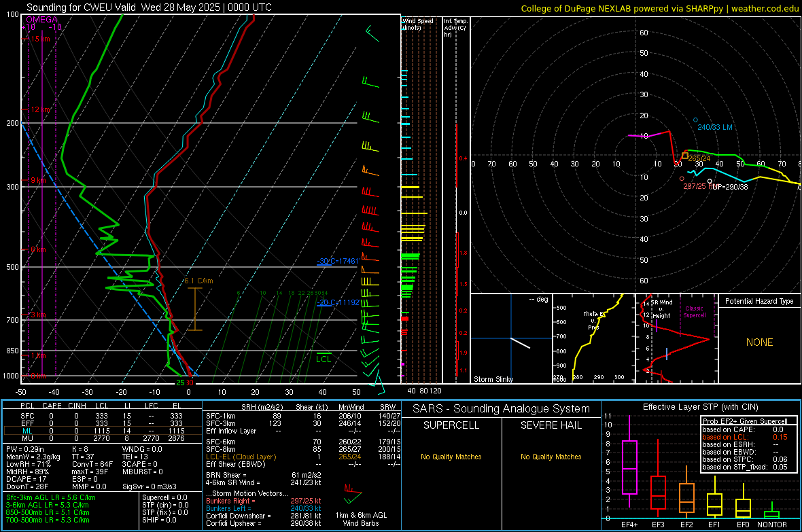Click the 'SigSvr = 0 m3/s3' value
Screen dimensions: 802x532
pyautogui.click(x=150, y=487)
